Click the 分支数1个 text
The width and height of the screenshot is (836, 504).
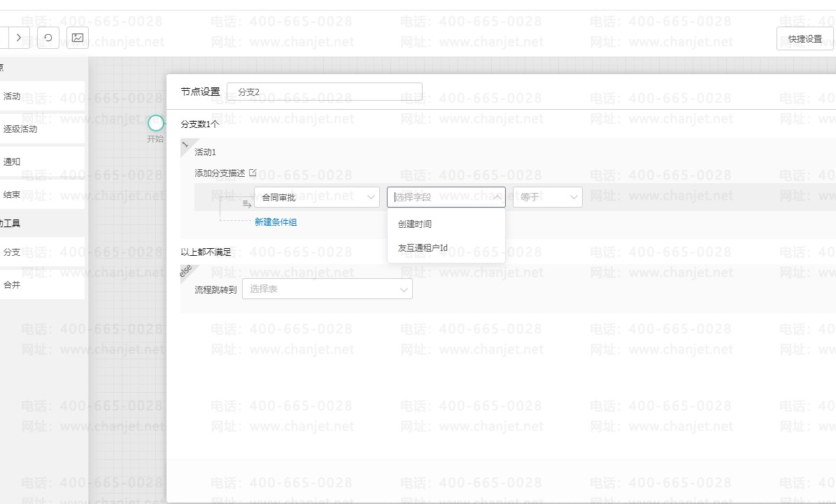click(200, 124)
